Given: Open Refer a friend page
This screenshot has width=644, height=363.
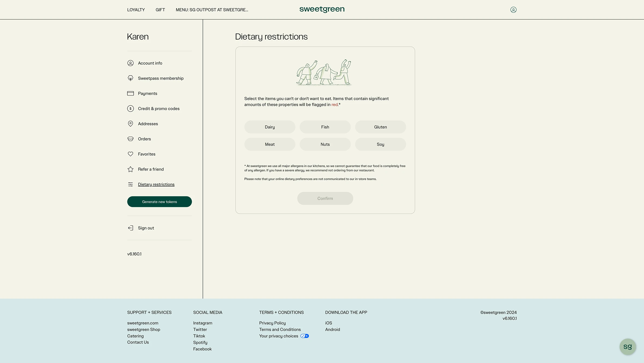Looking at the screenshot, I should tap(151, 169).
